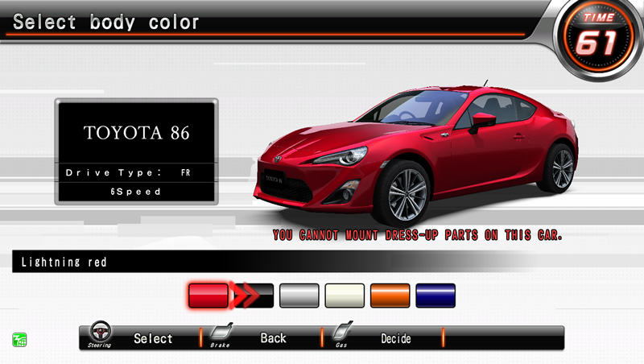Click the Steering wheel icon
The image size is (644, 364).
(100, 331)
